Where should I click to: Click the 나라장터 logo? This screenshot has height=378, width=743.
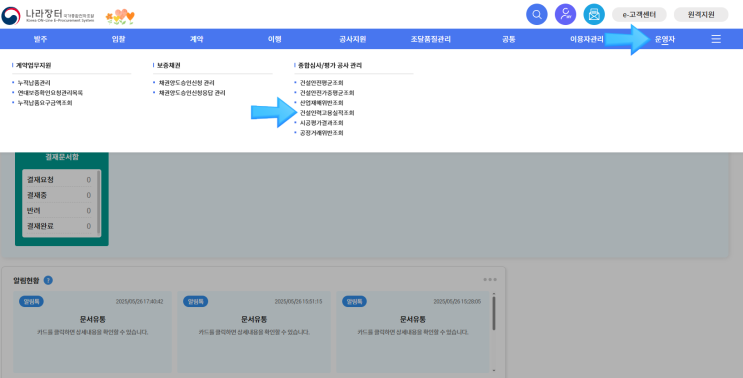48,16
